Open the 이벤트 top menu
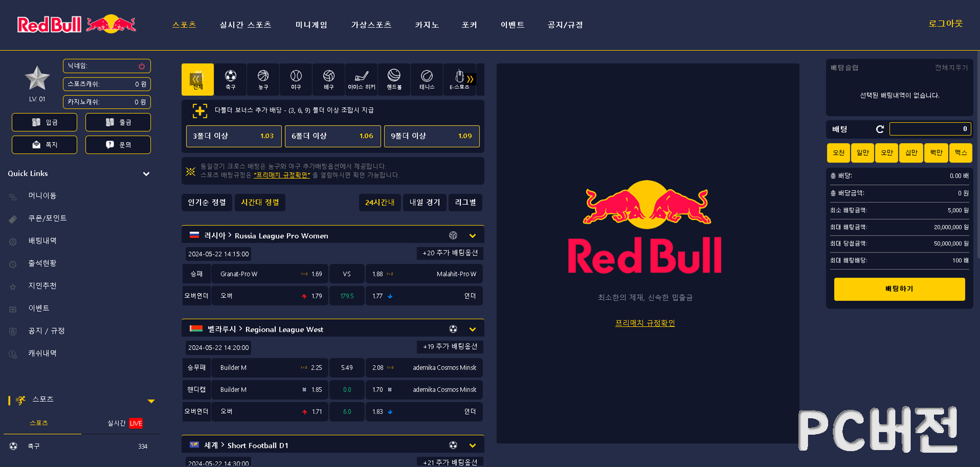The image size is (980, 467). (512, 25)
